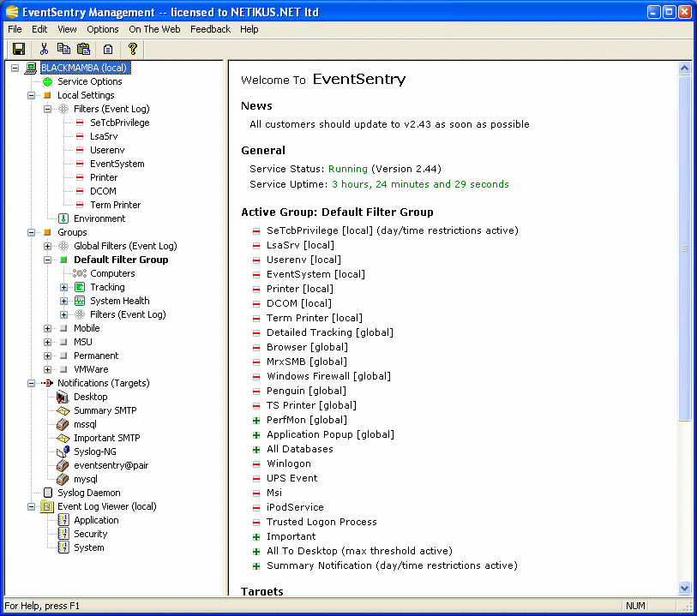Click the vertical scrollbar thumb

pyautogui.click(x=684, y=248)
